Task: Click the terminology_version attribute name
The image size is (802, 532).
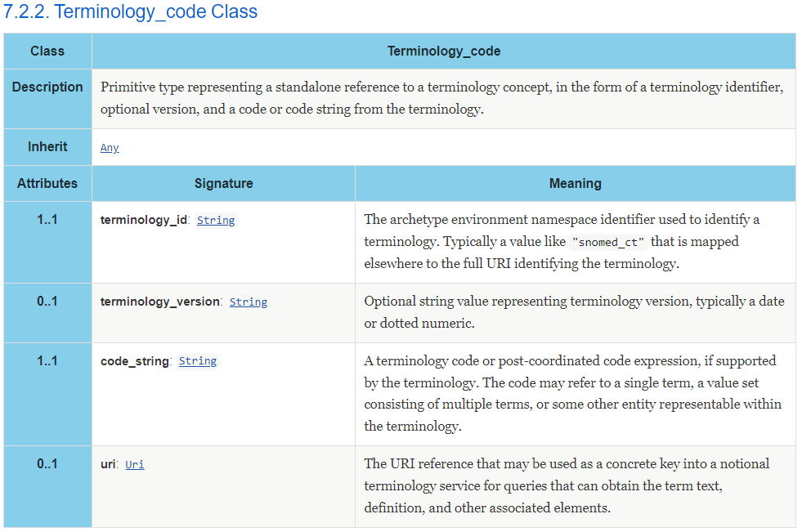Action: [160, 302]
